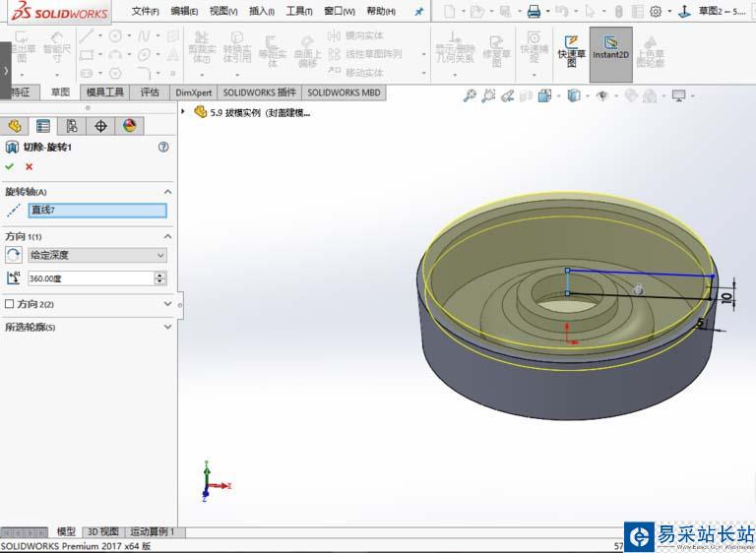The image size is (756, 553).
Task: Click the Print icon
Action: (x=534, y=11)
